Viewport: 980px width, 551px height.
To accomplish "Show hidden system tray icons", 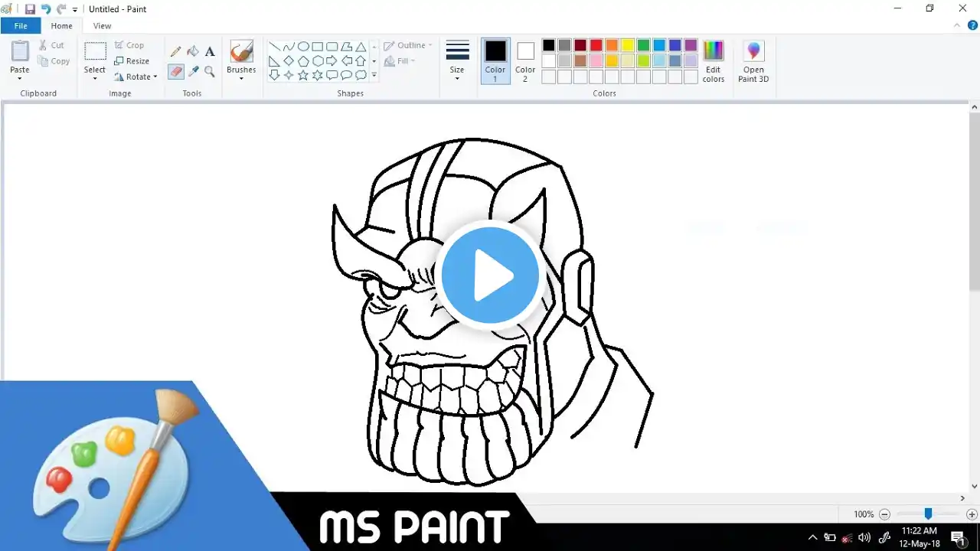I will point(813,537).
